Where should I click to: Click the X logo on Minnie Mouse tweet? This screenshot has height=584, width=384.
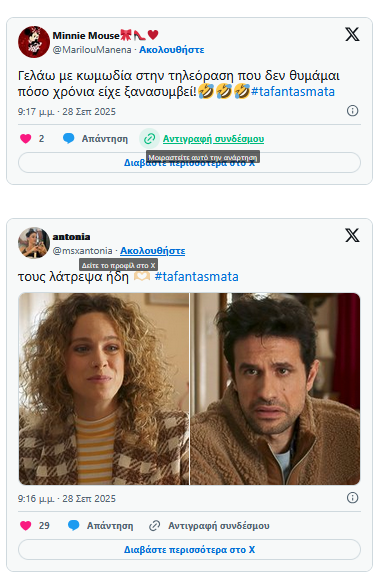click(352, 35)
